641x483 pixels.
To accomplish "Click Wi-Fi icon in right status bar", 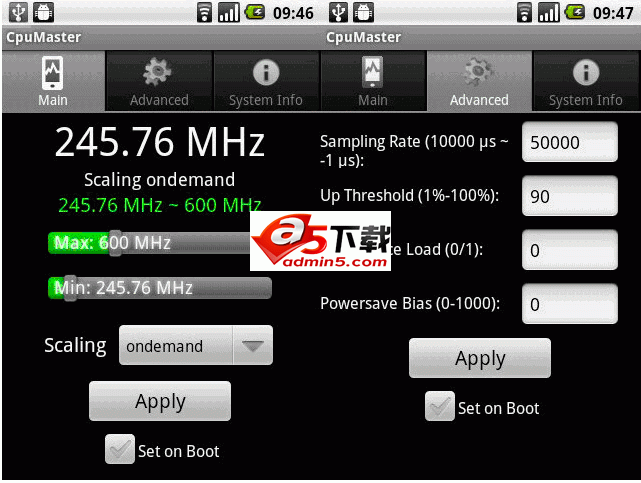I will pos(524,12).
